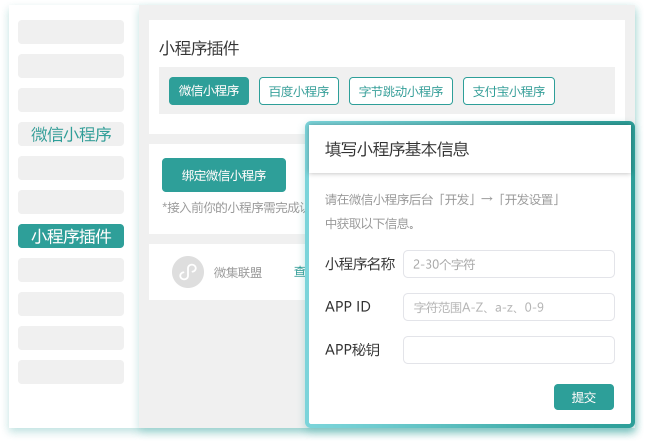This screenshot has width=656, height=447.
Task: Focus the APP秘钥 input field
Action: [x=509, y=350]
